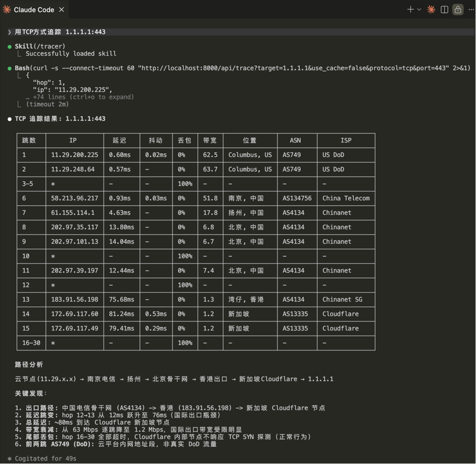476x464 pixels.
Task: Click the 延迟 column header
Action: [x=122, y=140]
